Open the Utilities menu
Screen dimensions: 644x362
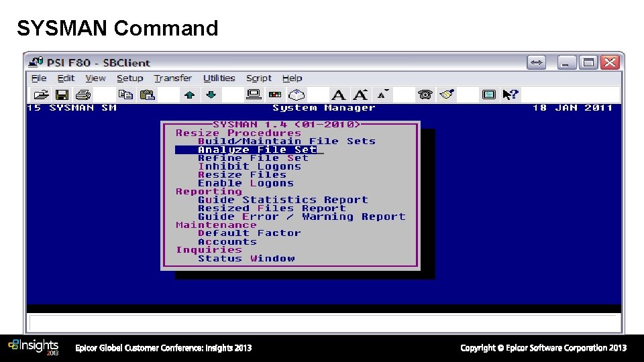219,78
